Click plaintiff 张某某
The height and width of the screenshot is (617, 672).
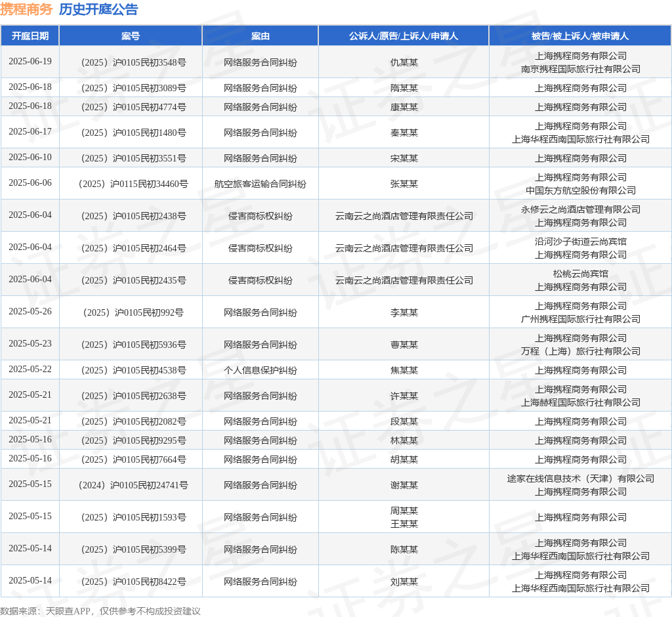click(404, 184)
